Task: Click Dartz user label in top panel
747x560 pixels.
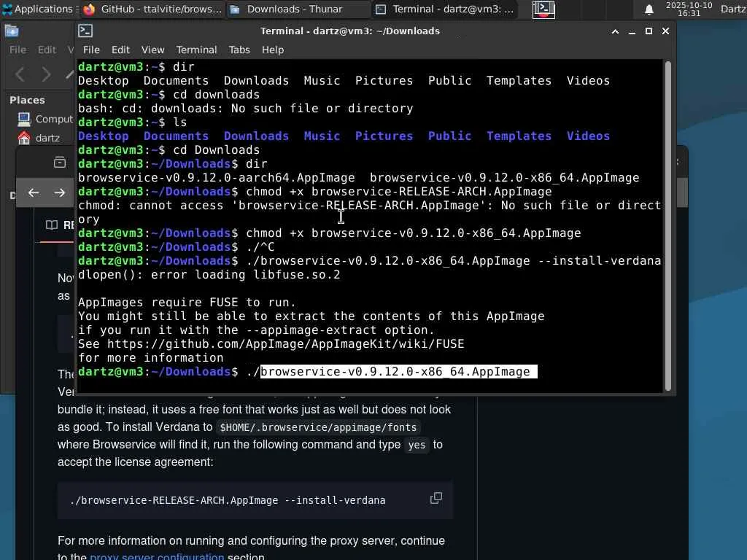Action: (x=734, y=9)
